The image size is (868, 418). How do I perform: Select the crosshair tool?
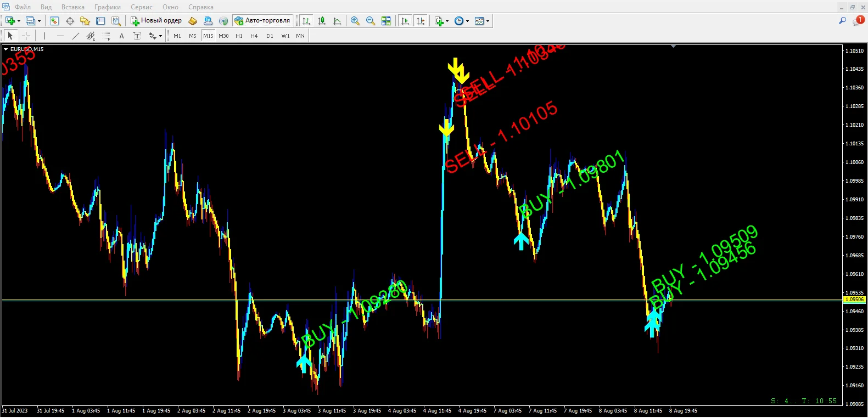(x=26, y=36)
